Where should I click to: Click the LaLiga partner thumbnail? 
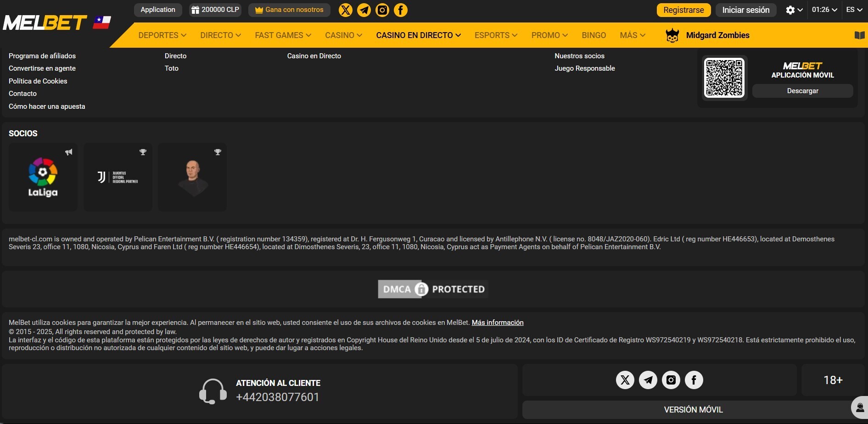pyautogui.click(x=43, y=177)
